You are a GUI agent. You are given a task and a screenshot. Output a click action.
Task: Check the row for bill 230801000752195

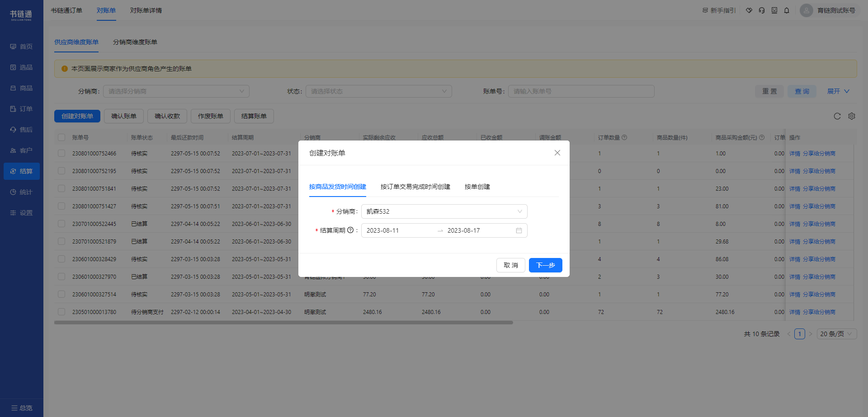pyautogui.click(x=61, y=171)
